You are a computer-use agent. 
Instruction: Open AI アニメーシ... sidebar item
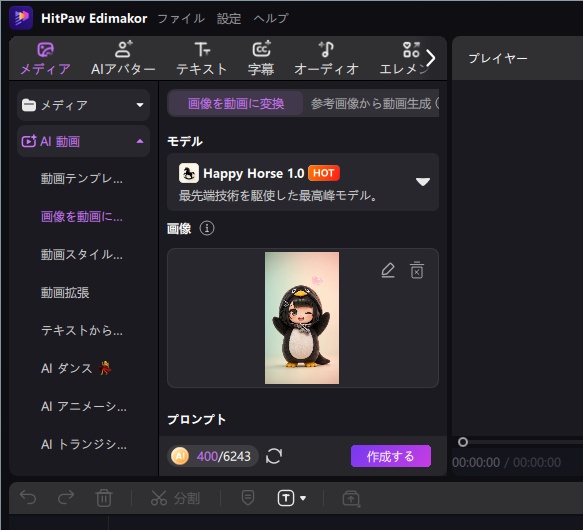click(84, 407)
